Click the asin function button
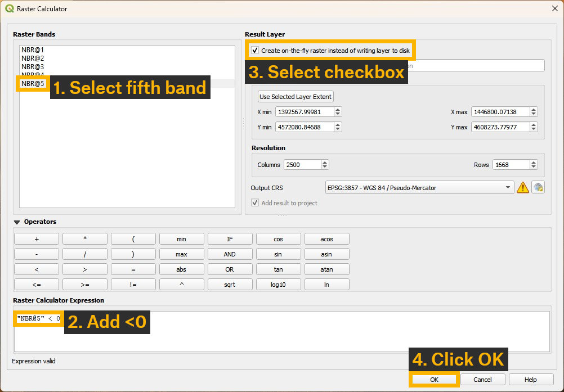Image resolution: width=564 pixels, height=392 pixels. 326,254
